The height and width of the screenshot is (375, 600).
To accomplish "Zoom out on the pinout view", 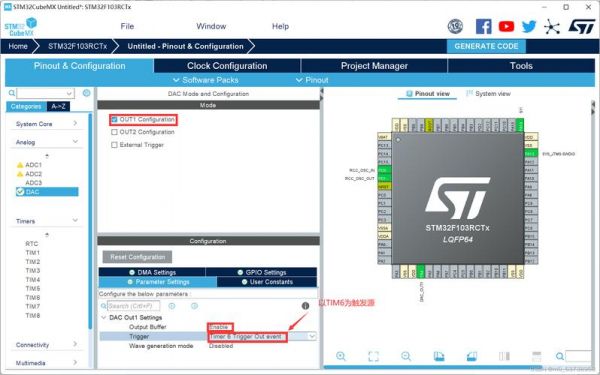I will click(406, 356).
